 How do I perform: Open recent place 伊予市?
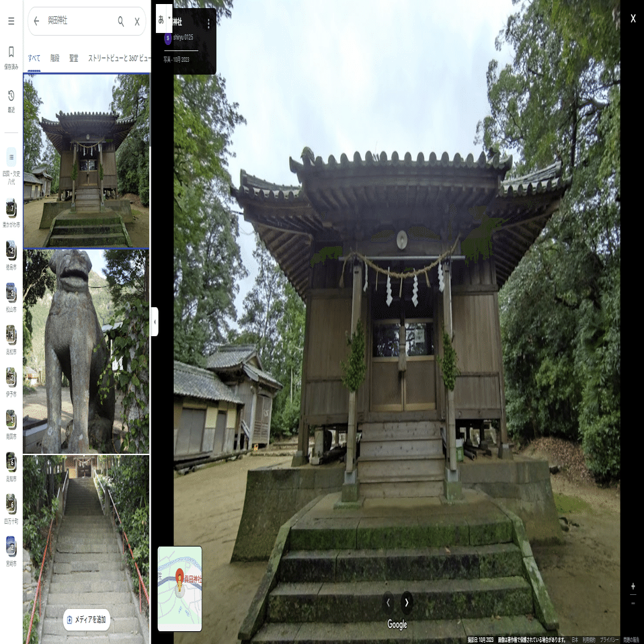coord(11,382)
